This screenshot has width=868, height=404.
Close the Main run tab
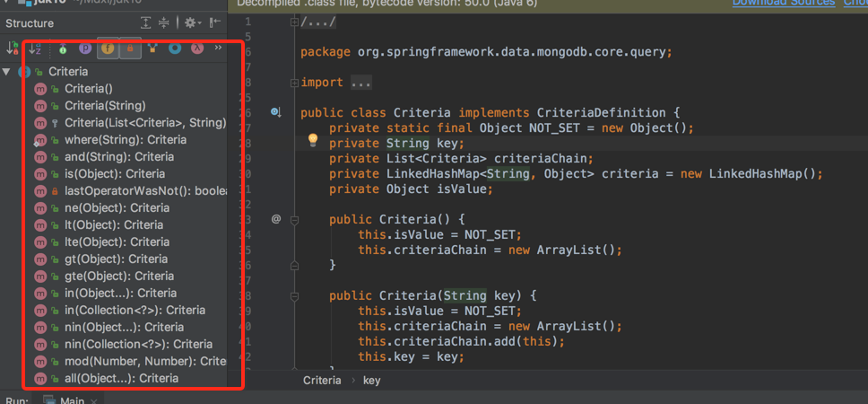pyautogui.click(x=94, y=401)
